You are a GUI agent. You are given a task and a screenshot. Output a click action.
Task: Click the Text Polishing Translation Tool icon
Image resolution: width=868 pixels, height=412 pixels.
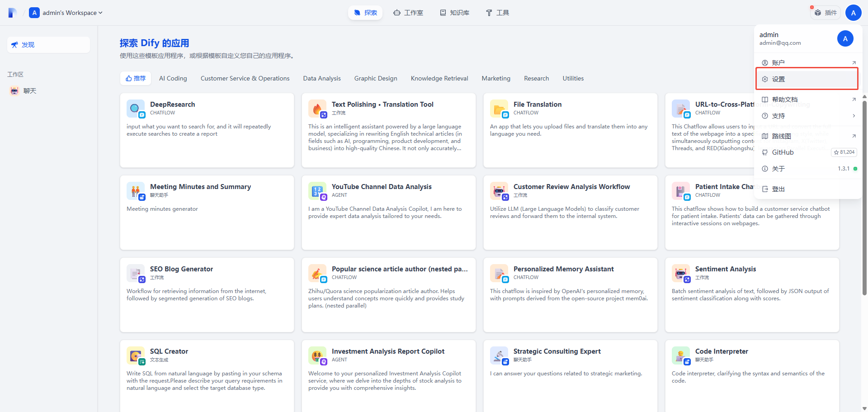[317, 109]
